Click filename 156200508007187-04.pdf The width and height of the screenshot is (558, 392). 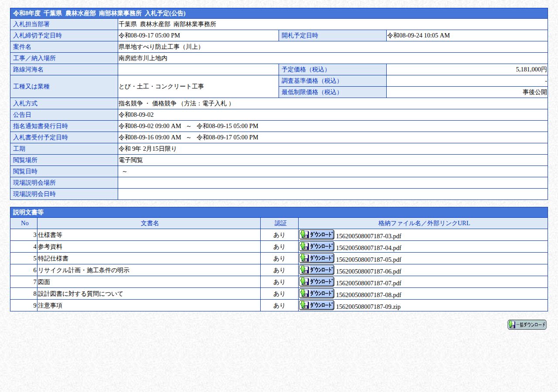(368, 248)
